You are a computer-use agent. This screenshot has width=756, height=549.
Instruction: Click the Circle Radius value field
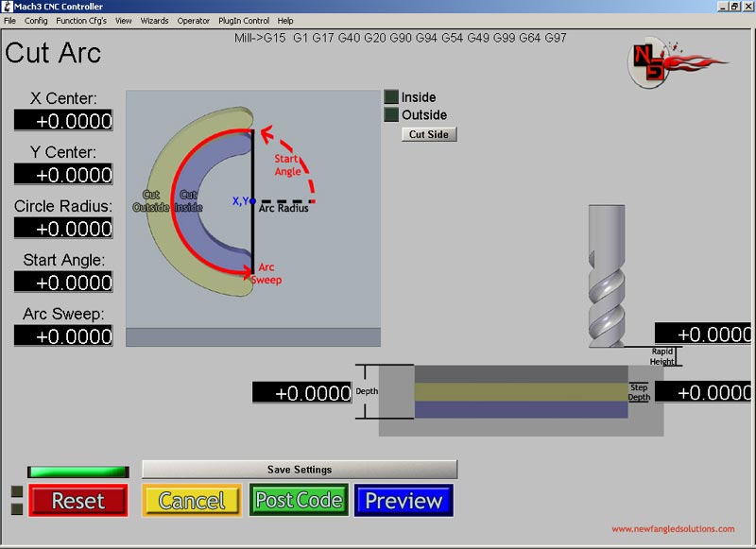pos(63,229)
